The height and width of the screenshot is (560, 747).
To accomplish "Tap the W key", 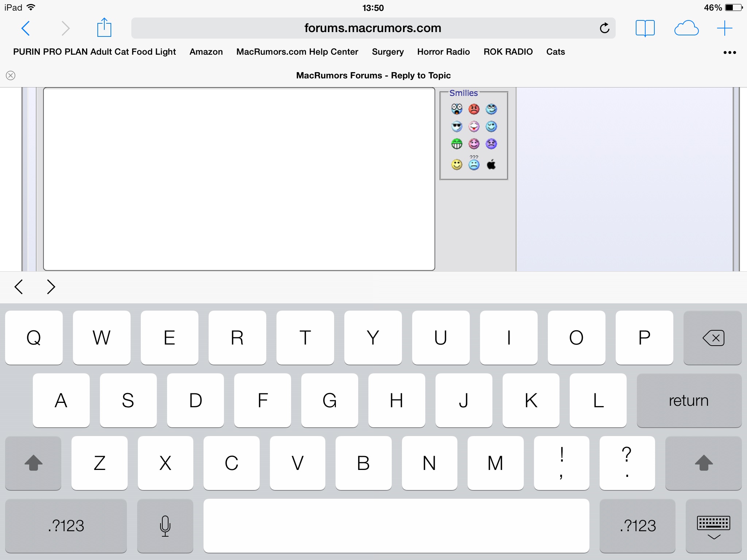I will coord(102,338).
